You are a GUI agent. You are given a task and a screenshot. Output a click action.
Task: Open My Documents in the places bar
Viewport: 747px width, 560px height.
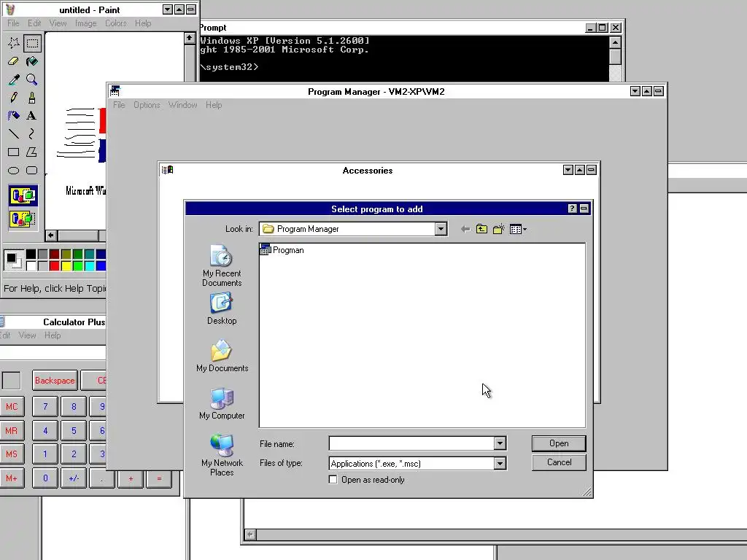coord(222,356)
